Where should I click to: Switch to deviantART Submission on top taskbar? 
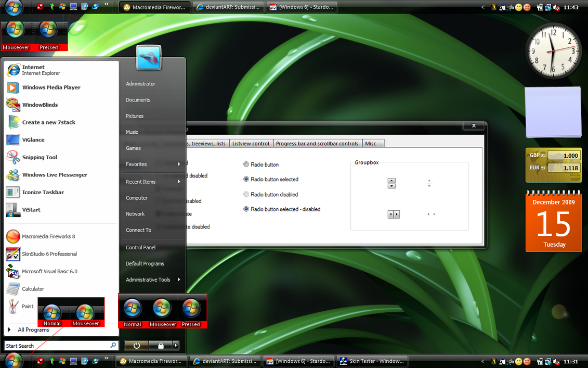tap(228, 7)
